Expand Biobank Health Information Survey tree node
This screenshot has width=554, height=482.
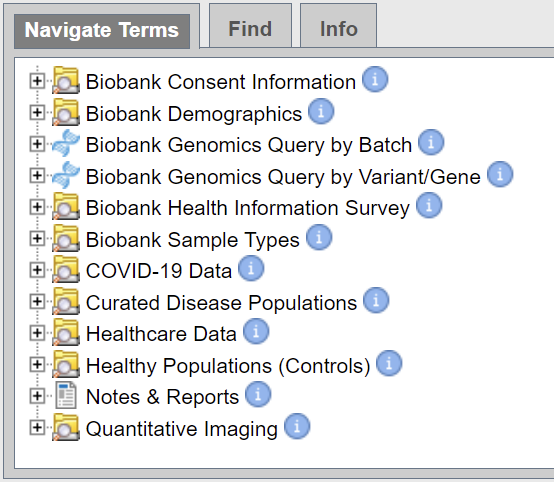pyautogui.click(x=37, y=207)
